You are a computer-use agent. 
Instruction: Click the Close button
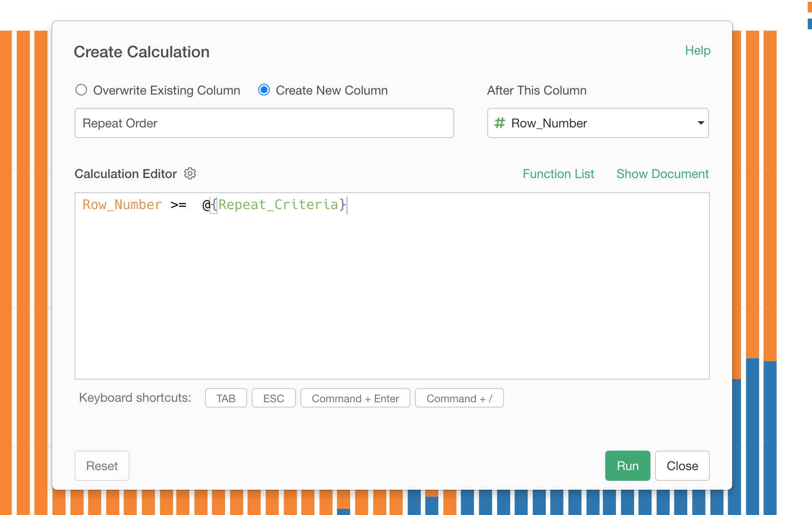coord(682,466)
